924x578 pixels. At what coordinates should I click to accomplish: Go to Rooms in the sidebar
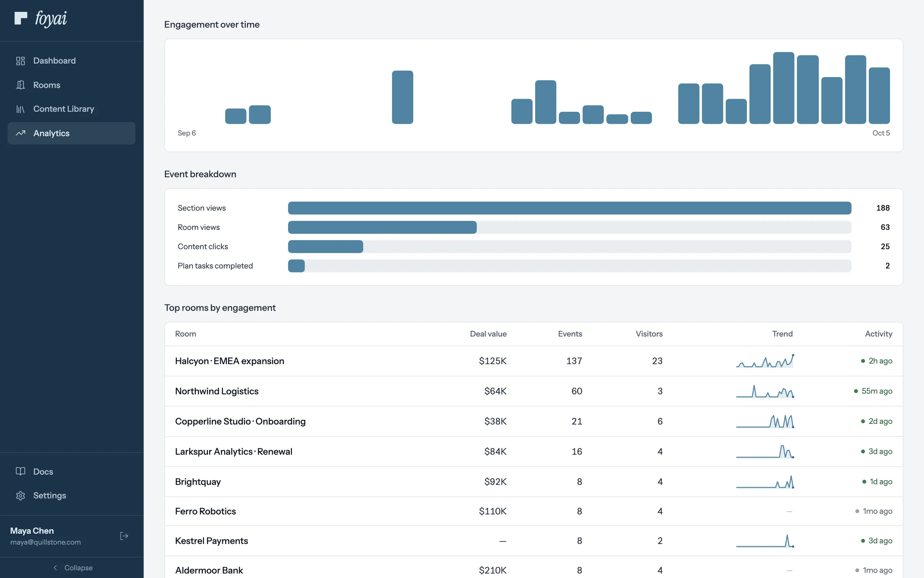(x=71, y=85)
